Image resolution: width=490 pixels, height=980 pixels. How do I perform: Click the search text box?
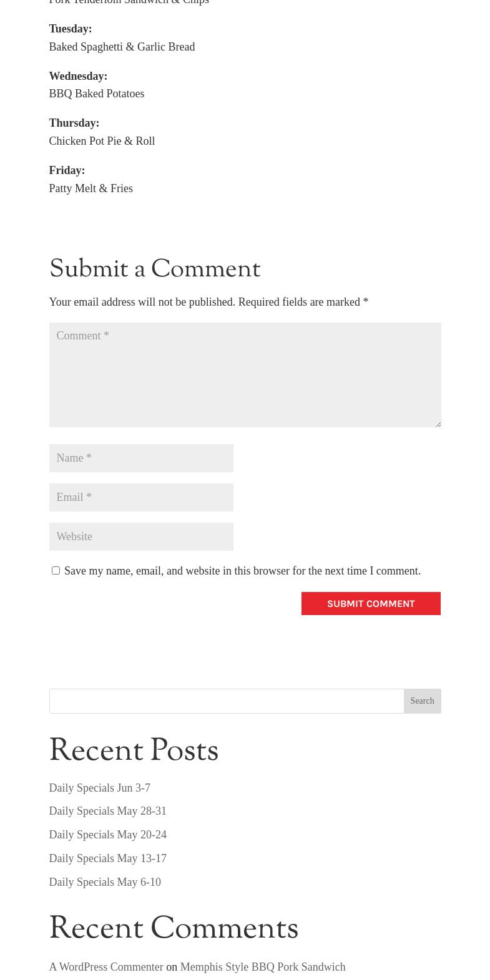(227, 701)
